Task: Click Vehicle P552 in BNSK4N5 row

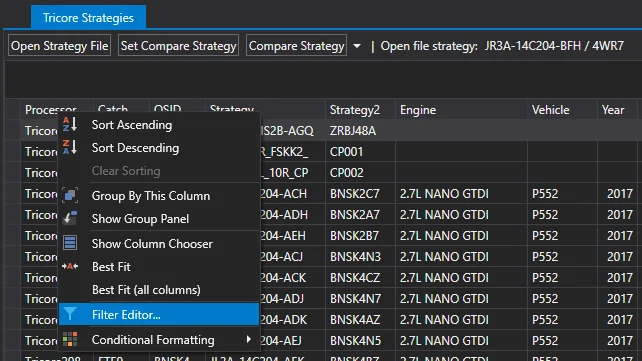Action: [562, 341]
